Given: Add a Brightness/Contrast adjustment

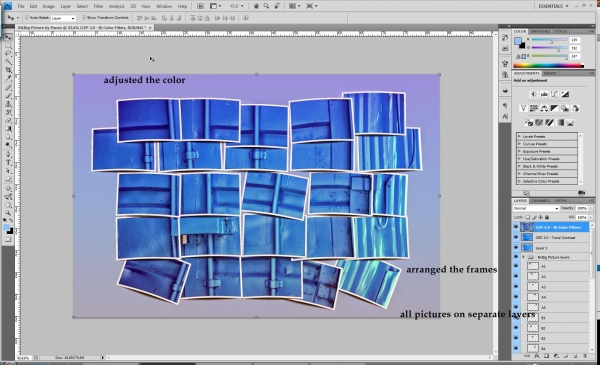Looking at the screenshot, I should (x=533, y=94).
